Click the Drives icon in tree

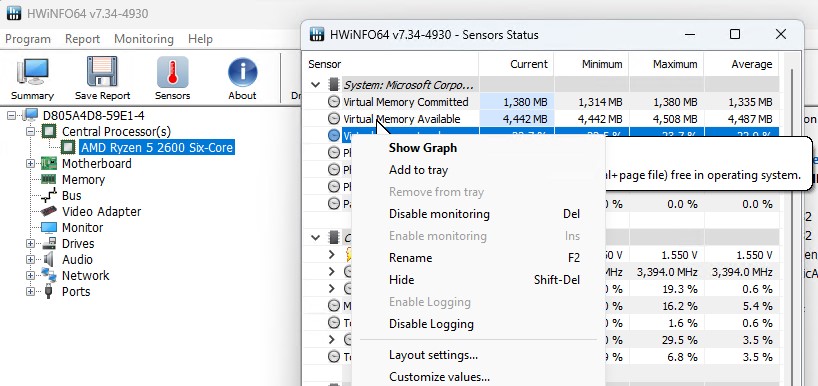[x=49, y=244]
